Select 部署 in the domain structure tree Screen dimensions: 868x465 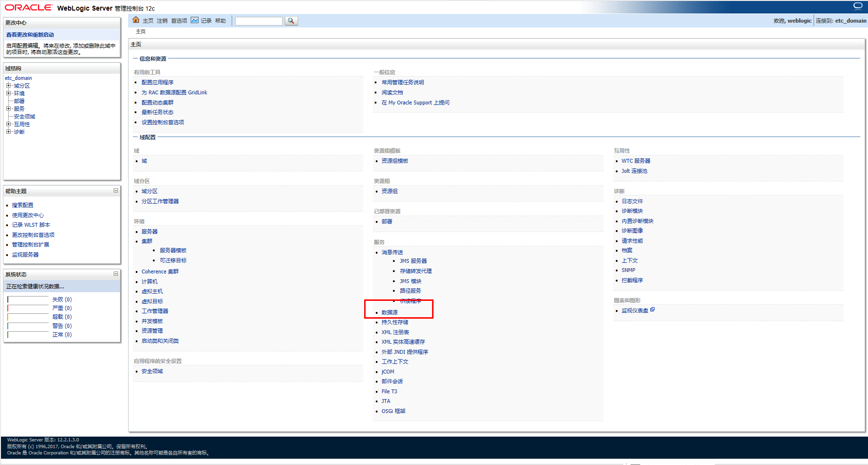(19, 101)
